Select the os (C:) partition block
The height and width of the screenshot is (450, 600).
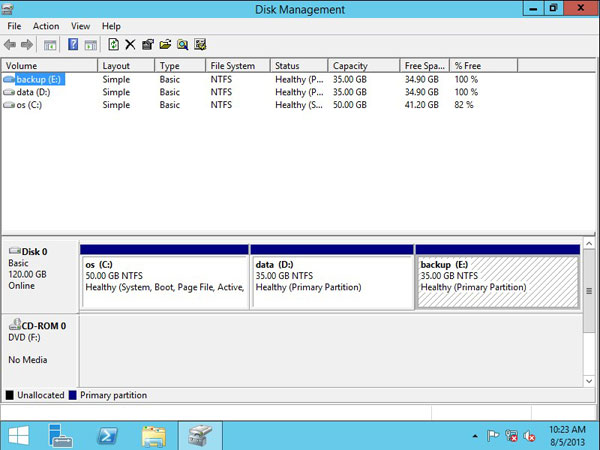(x=165, y=277)
